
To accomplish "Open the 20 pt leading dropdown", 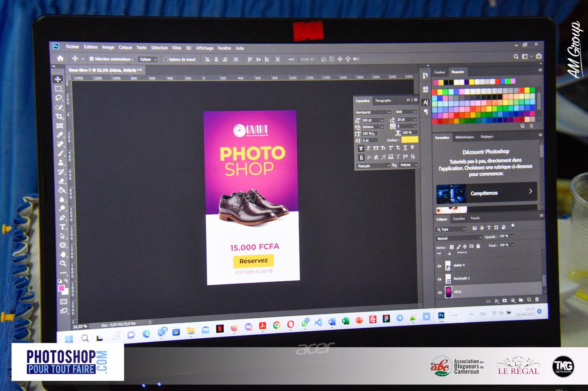I will (x=407, y=120).
